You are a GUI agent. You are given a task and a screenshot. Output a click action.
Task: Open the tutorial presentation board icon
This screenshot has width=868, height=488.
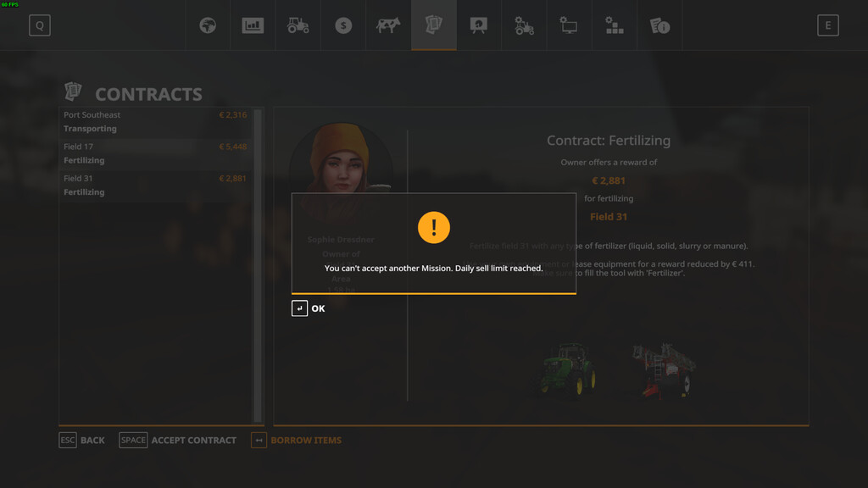coord(478,25)
